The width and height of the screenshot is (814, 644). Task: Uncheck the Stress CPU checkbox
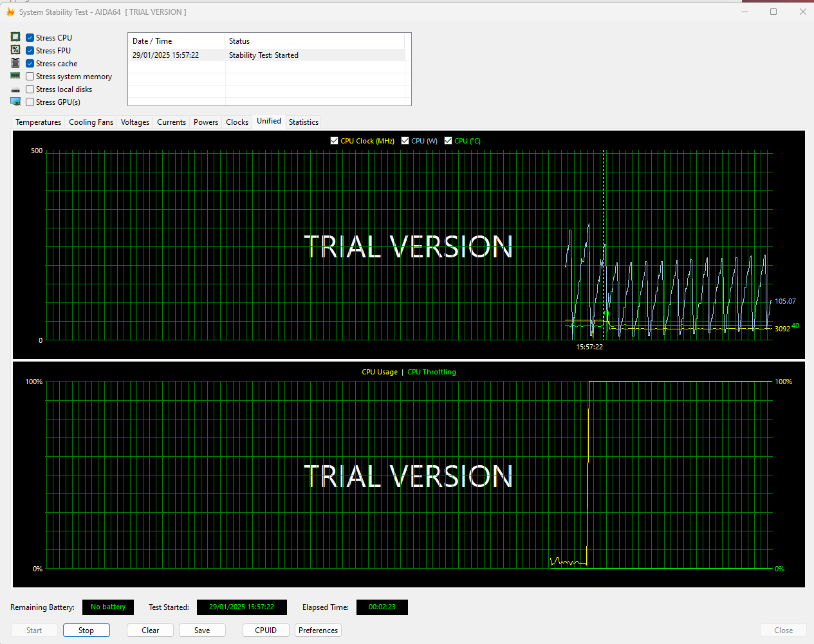point(30,37)
